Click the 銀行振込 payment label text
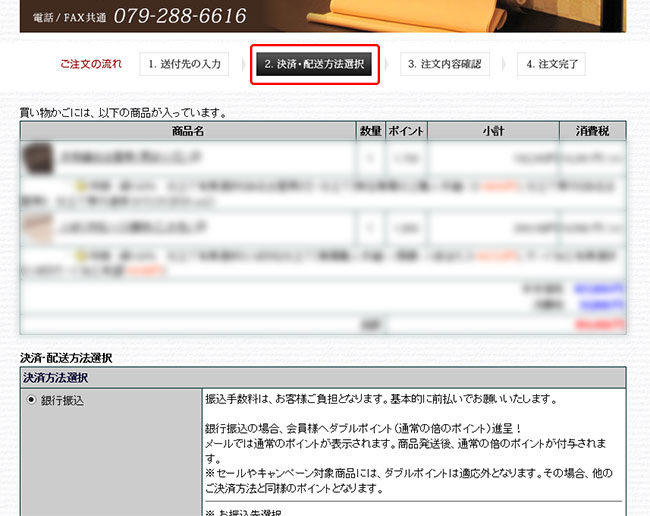 coord(63,400)
